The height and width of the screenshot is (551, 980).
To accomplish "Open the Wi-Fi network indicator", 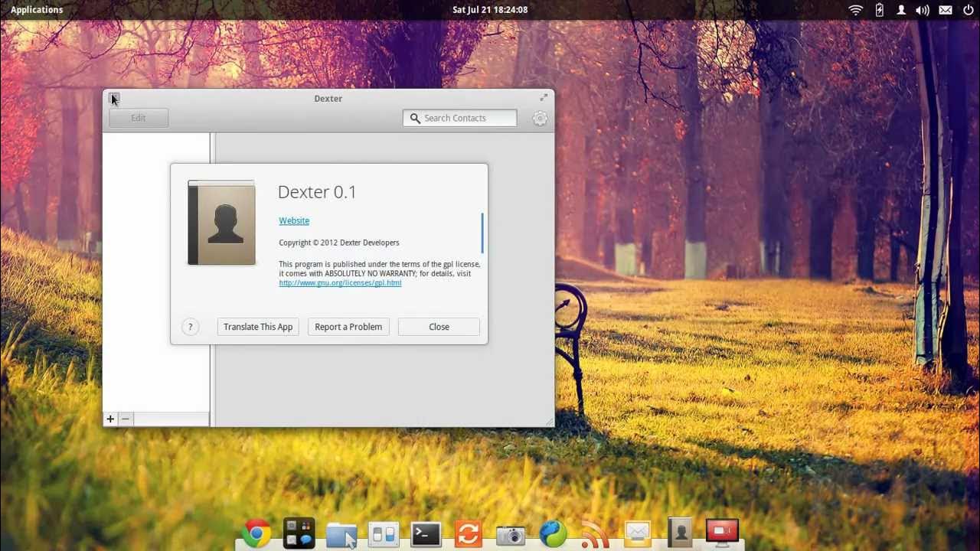I will coord(856,10).
